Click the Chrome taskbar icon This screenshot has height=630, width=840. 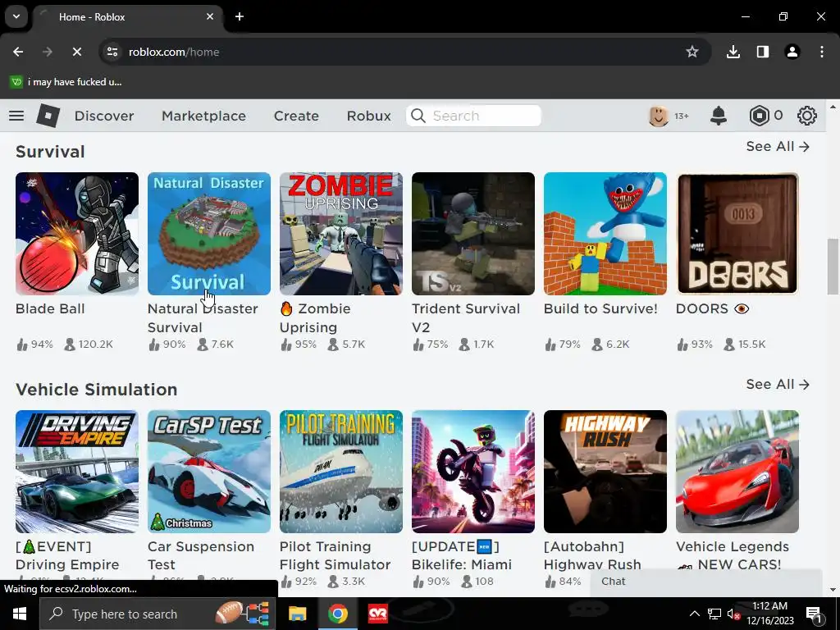tap(337, 614)
